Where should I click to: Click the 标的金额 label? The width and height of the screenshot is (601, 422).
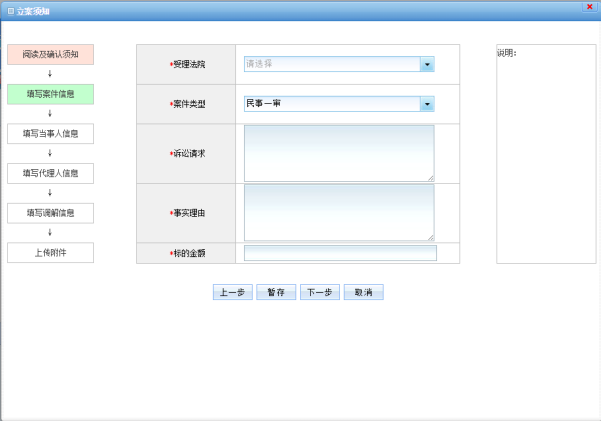pos(189,253)
